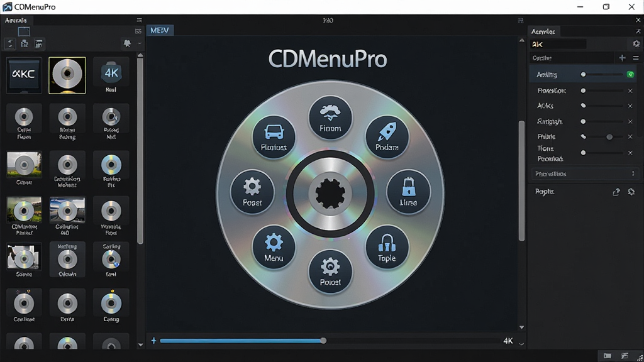Click the plus icon left of zoom slider

click(153, 341)
